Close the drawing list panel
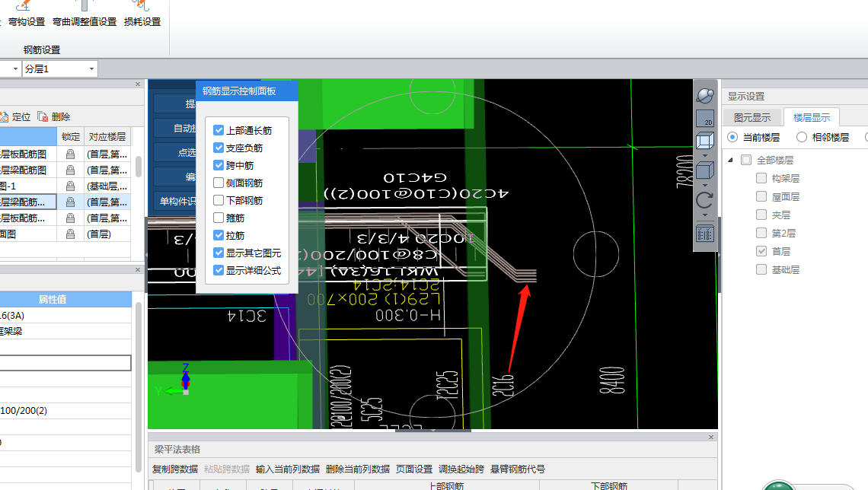This screenshot has height=490, width=868. click(138, 84)
